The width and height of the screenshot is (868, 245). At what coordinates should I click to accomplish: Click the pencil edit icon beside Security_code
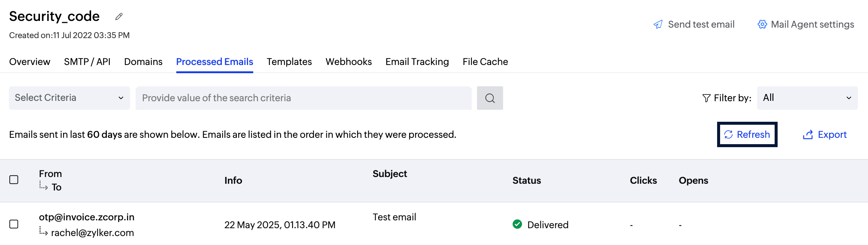point(119,16)
